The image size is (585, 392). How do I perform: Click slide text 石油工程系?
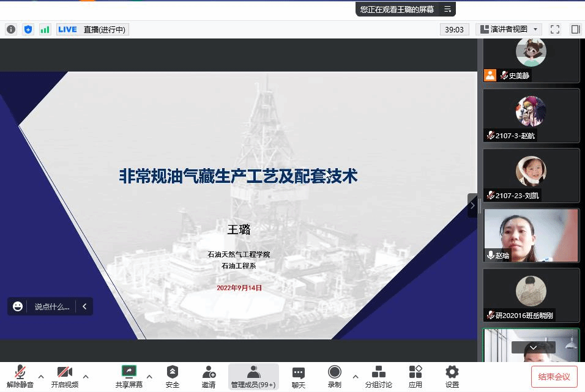239,266
